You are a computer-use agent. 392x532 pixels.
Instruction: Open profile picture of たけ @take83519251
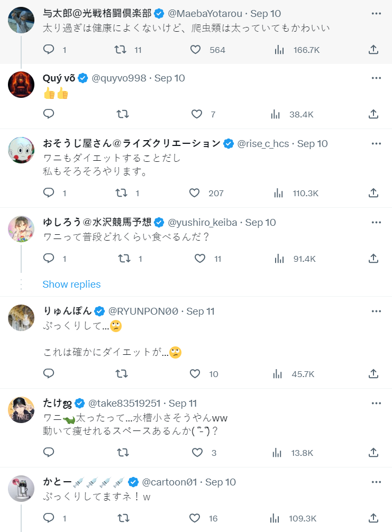click(22, 410)
